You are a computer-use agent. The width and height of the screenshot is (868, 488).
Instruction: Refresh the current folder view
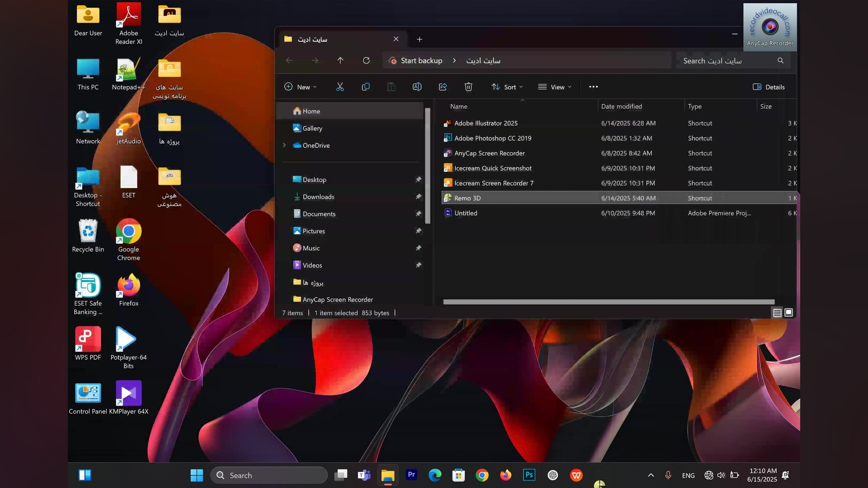366,61
